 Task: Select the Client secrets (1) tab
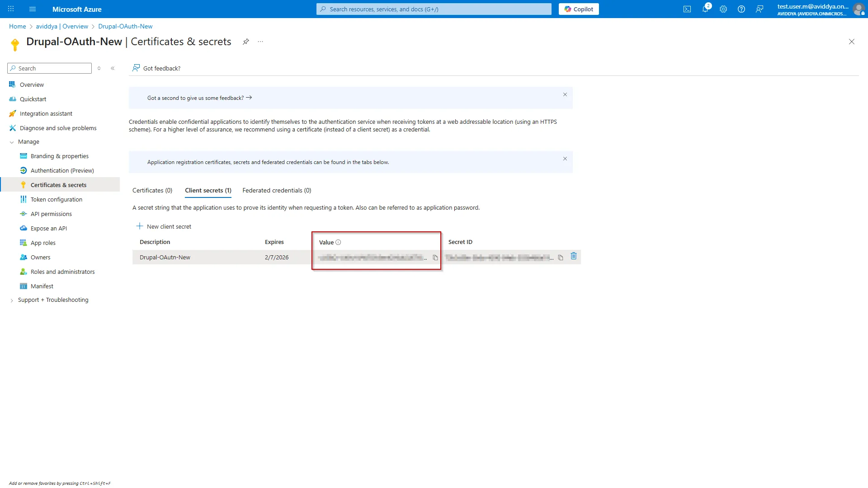208,190
